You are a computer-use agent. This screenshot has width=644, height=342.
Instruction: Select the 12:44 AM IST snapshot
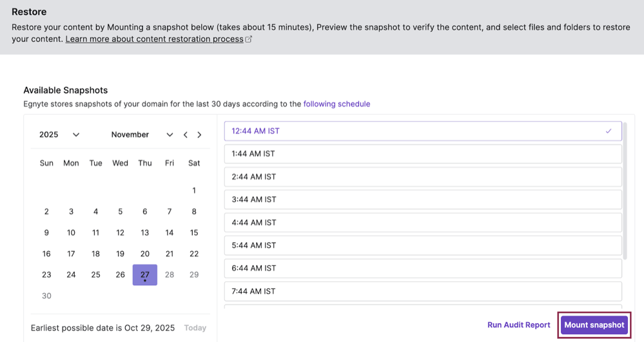413,131
